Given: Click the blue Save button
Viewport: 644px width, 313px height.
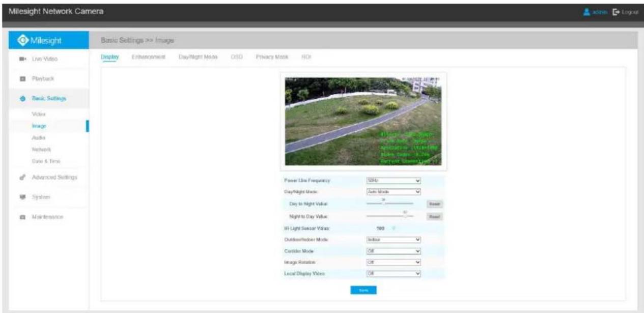Looking at the screenshot, I should click(363, 291).
